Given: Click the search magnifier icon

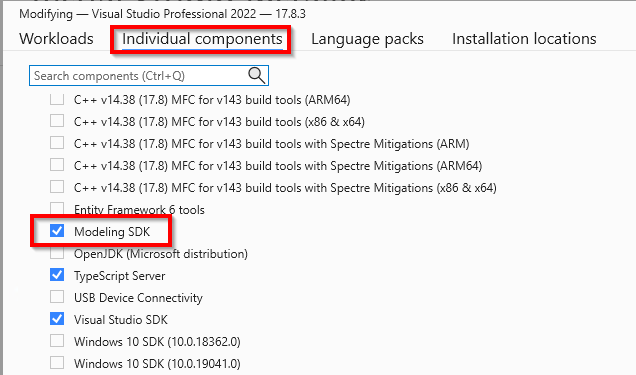Looking at the screenshot, I should 256,75.
